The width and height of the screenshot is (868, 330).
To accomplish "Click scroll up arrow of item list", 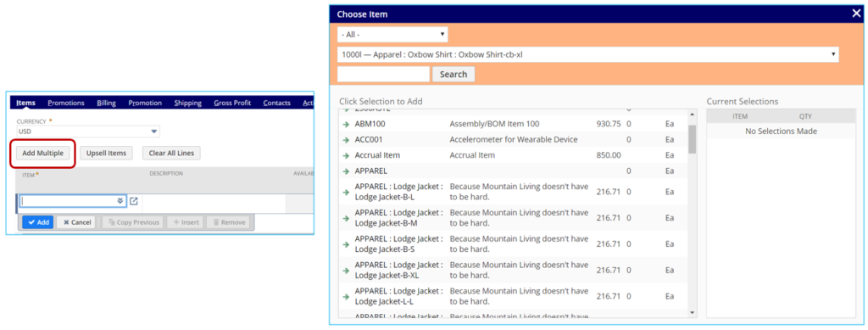I will point(692,115).
